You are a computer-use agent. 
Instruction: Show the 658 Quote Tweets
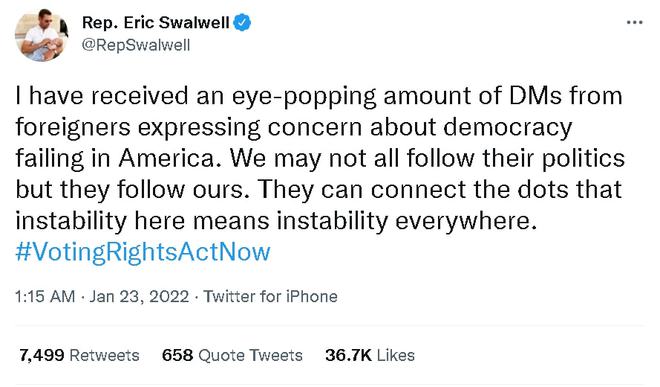[x=232, y=355]
